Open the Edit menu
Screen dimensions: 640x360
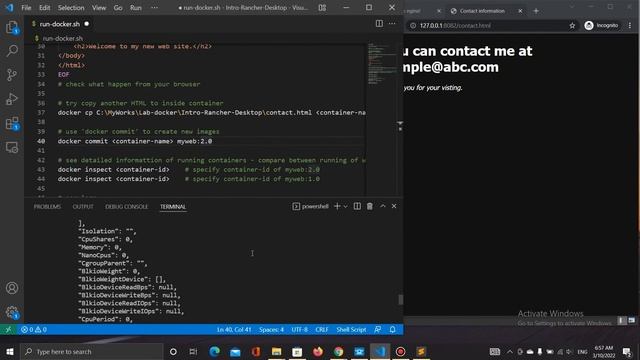[44, 8]
